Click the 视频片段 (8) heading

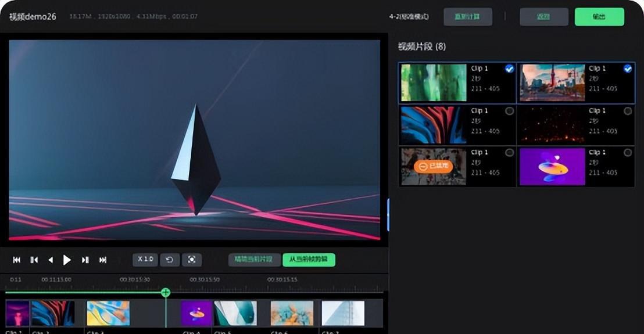coord(422,46)
